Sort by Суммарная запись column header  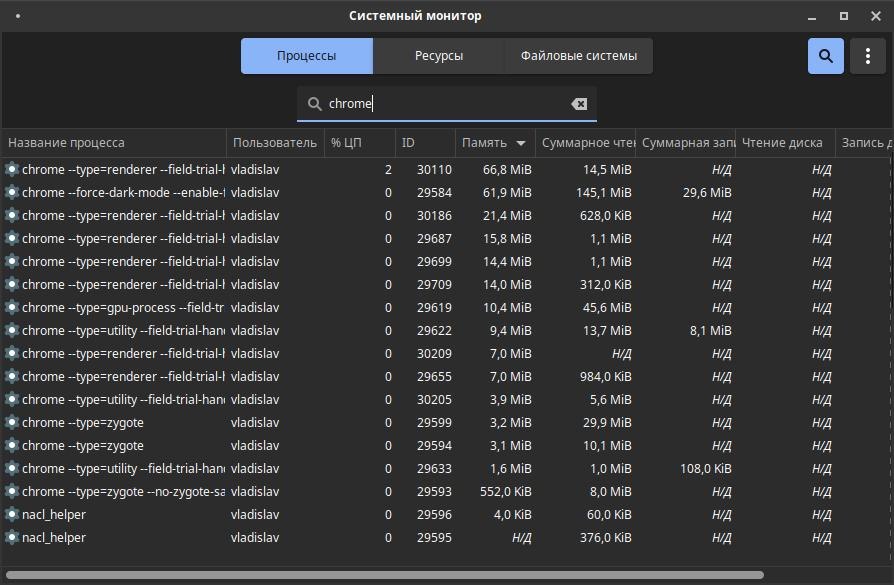[x=685, y=143]
